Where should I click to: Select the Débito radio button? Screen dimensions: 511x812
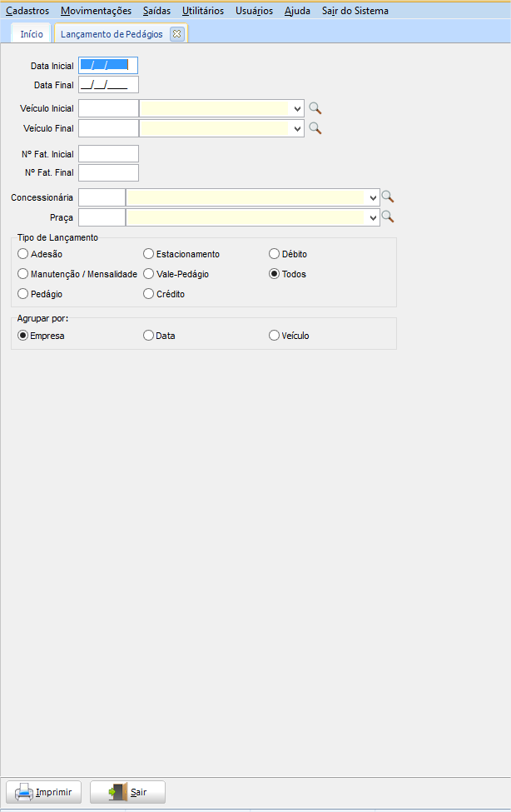click(275, 254)
